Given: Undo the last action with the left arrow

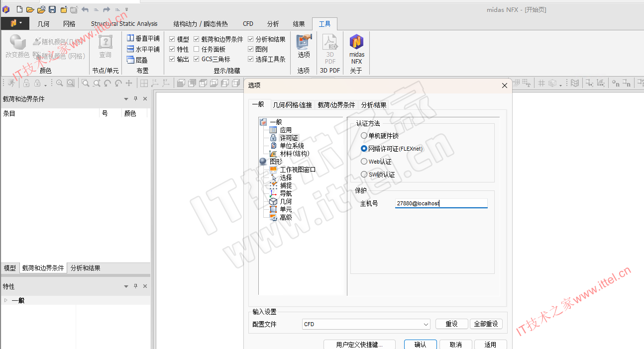Looking at the screenshot, I should point(85,9).
